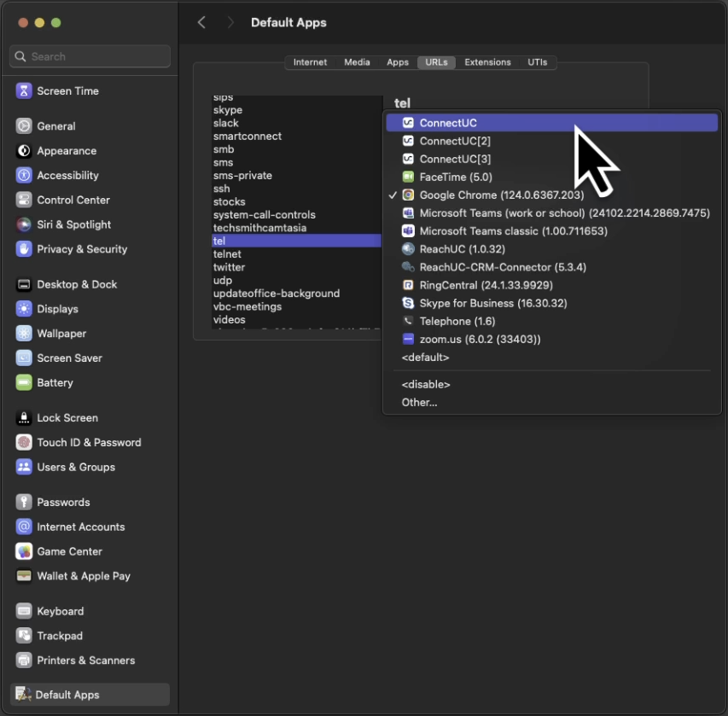Viewport: 728px width, 716px height.
Task: Switch to the Internet tab
Action: coord(310,62)
